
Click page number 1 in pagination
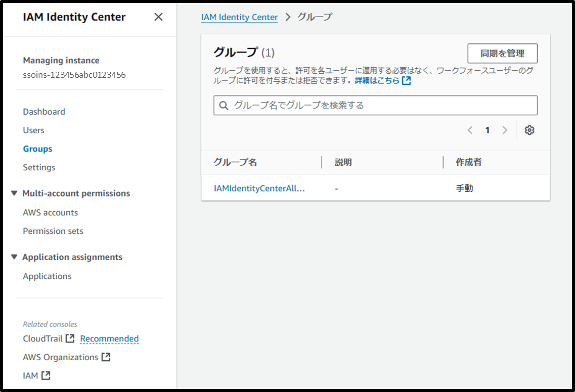[x=488, y=130]
